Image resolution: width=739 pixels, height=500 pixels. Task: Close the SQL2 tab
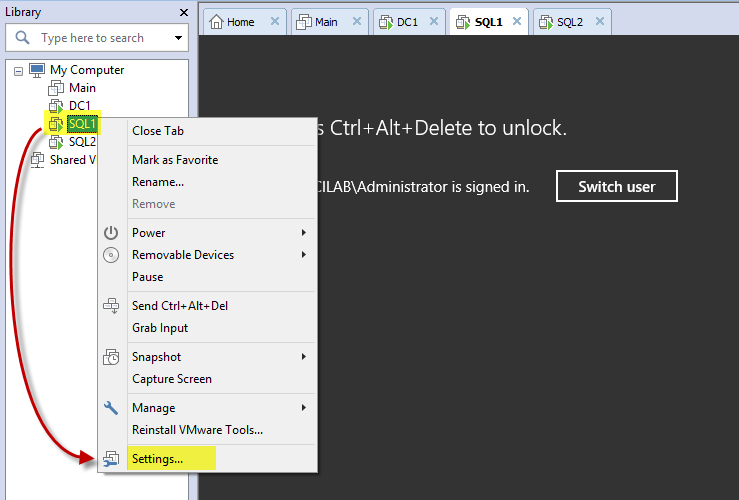point(599,21)
